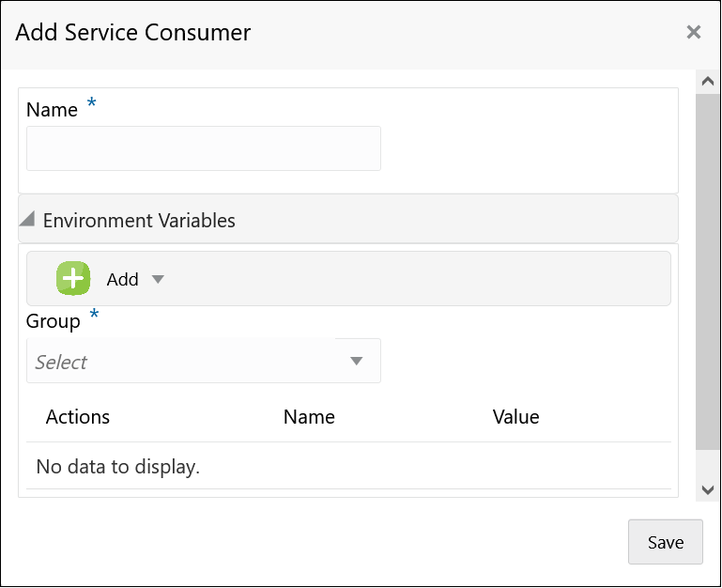Screen dimensions: 722x588
Task: Select the Name column header in table
Action: (309, 417)
